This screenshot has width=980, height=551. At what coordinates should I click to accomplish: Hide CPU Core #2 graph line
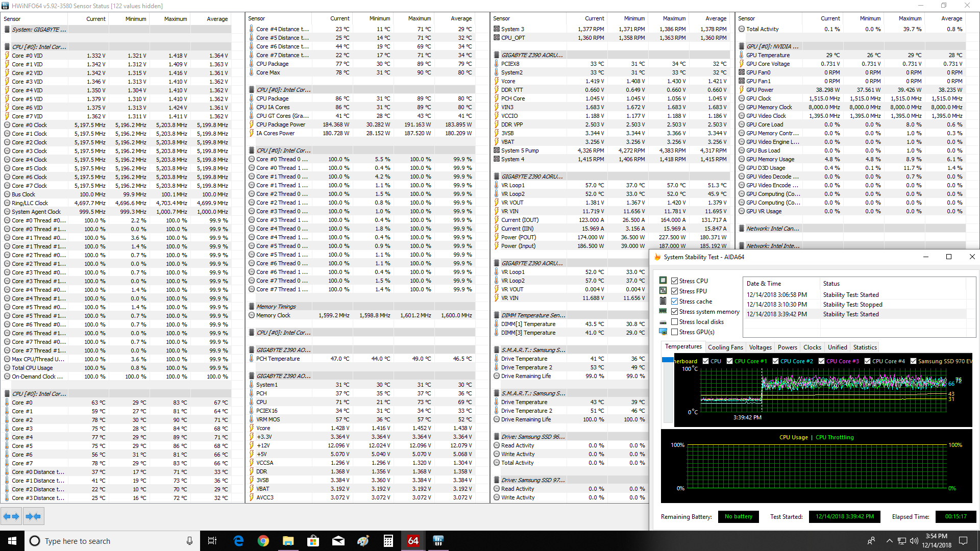click(x=775, y=361)
